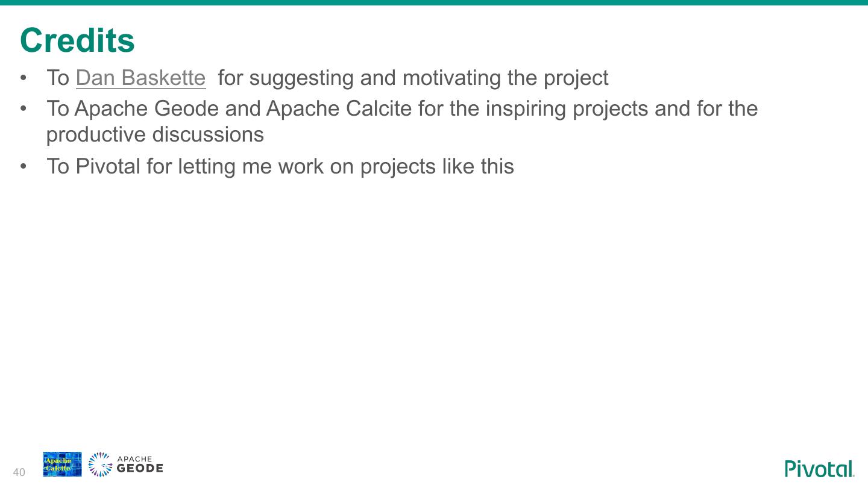
Task: Click the Apache Geode starburst icon
Action: [x=100, y=465]
